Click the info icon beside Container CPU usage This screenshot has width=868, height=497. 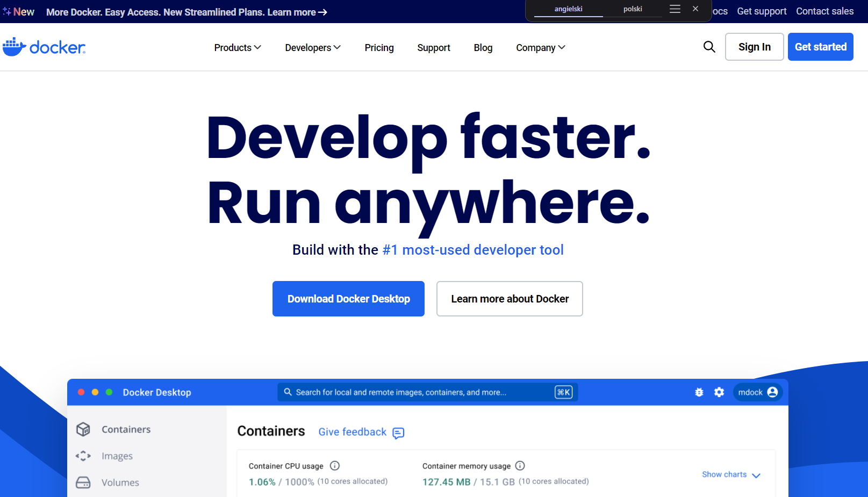[x=335, y=466]
